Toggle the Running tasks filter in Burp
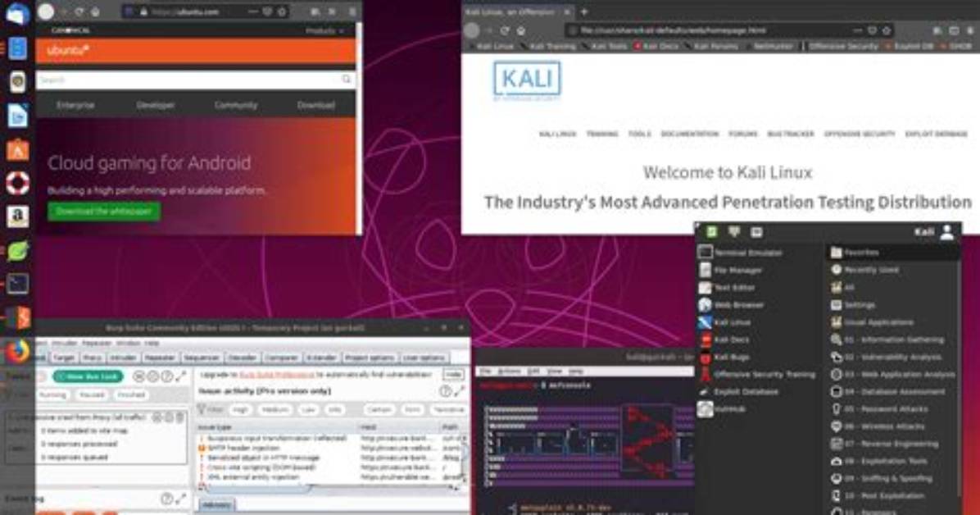This screenshot has height=515, width=980. point(52,394)
